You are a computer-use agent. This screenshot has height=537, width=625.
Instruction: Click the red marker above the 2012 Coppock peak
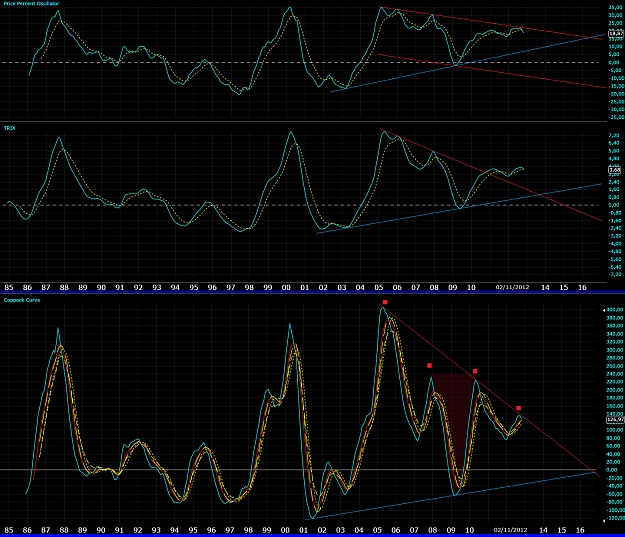pos(519,408)
